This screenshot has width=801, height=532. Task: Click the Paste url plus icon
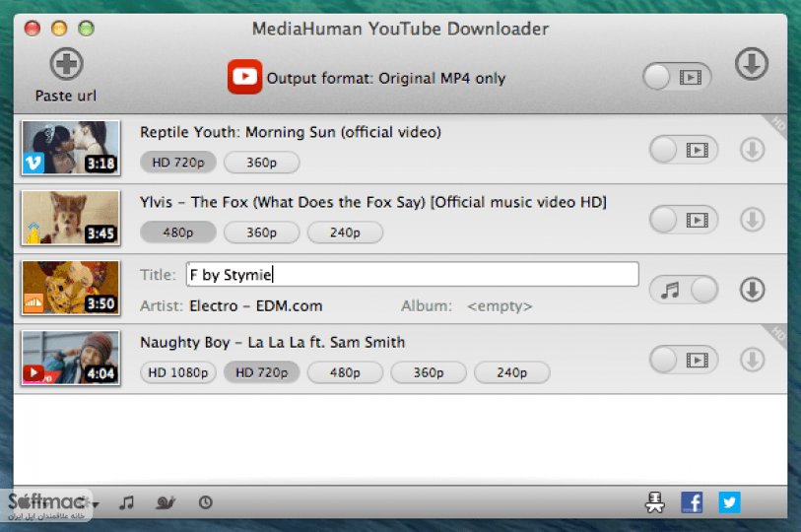pyautogui.click(x=66, y=64)
